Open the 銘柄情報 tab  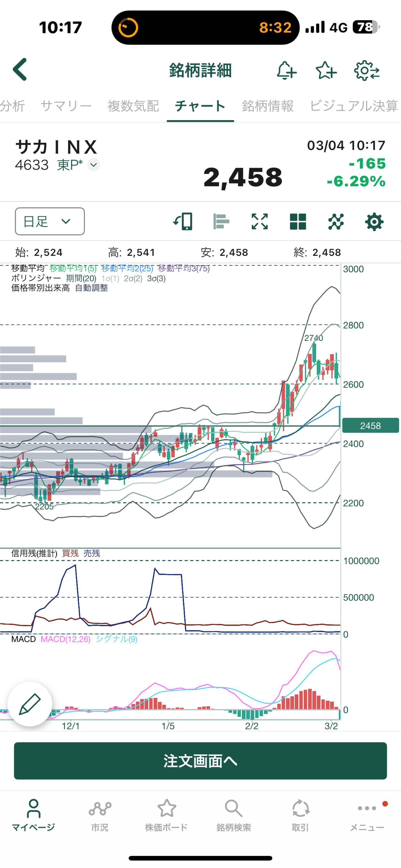[267, 106]
